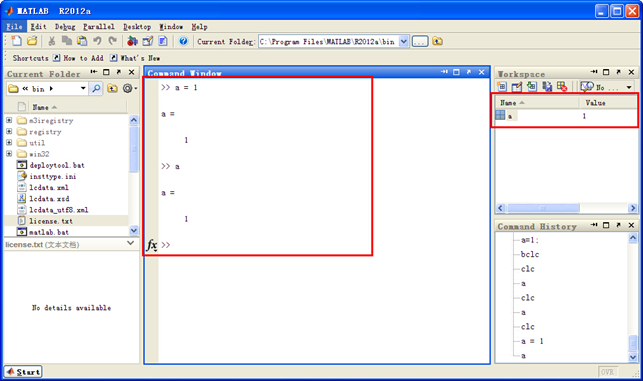Go up one folder level in toolbar
This screenshot has height=381, width=643.
438,41
